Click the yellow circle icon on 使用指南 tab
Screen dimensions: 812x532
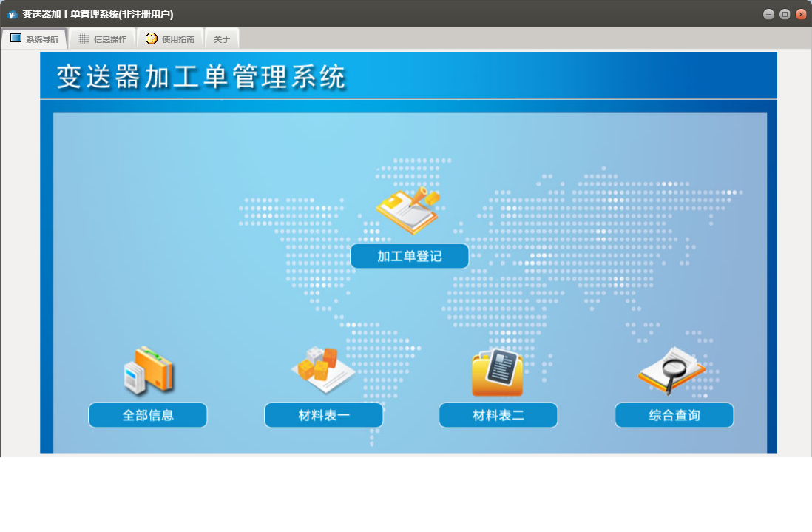point(151,39)
